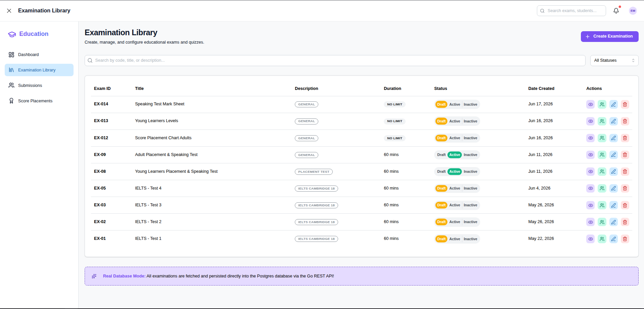Assign students to Score Placement Chart Adults

point(602,138)
